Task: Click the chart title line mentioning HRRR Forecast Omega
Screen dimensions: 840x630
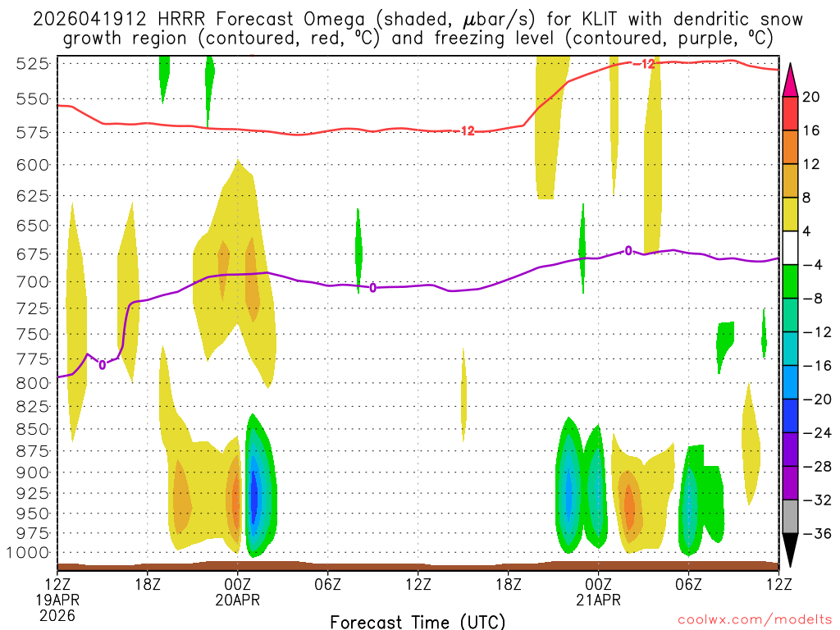Action: [418, 20]
